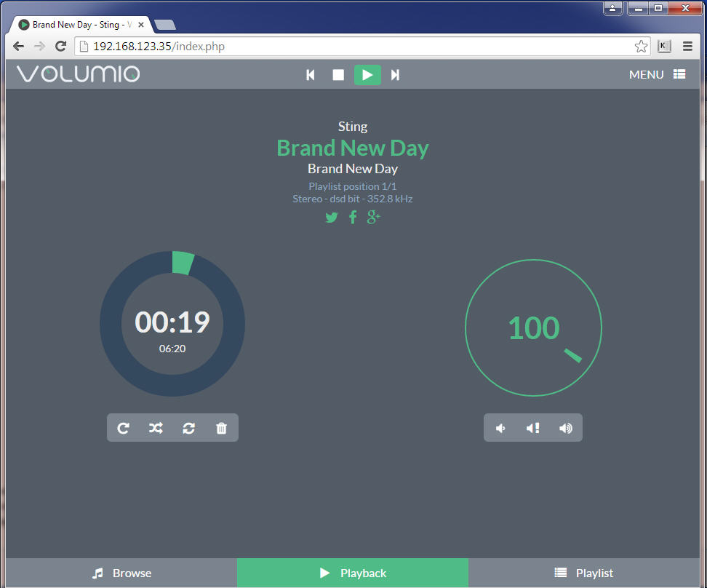Click total duration 06:20
707x588 pixels.
(x=172, y=349)
